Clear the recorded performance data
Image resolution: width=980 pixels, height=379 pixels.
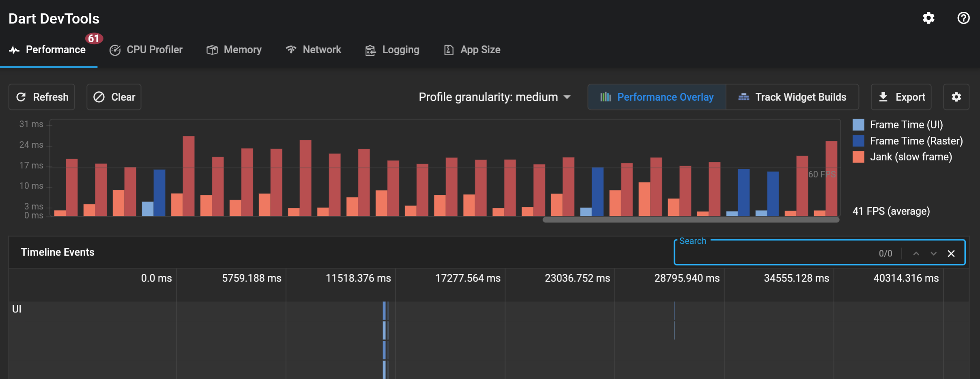pos(114,97)
